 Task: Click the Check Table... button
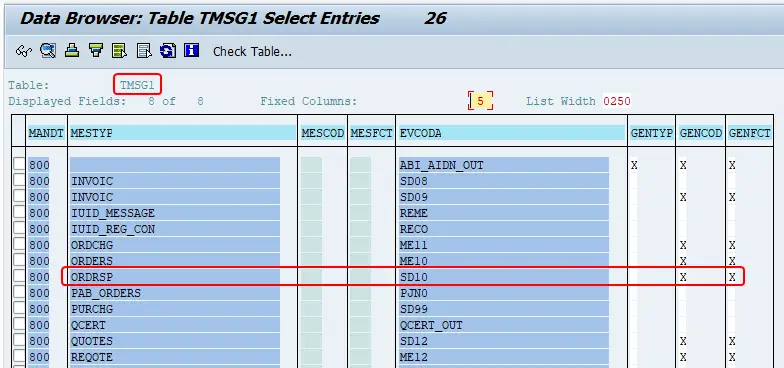click(x=252, y=52)
